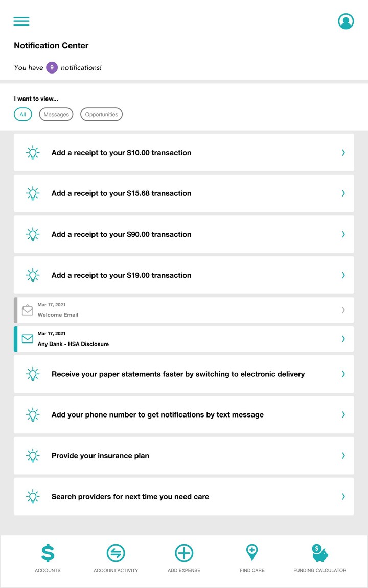The height and width of the screenshot is (588, 368).
Task: Open Account Activity arrows icon
Action: (x=116, y=553)
